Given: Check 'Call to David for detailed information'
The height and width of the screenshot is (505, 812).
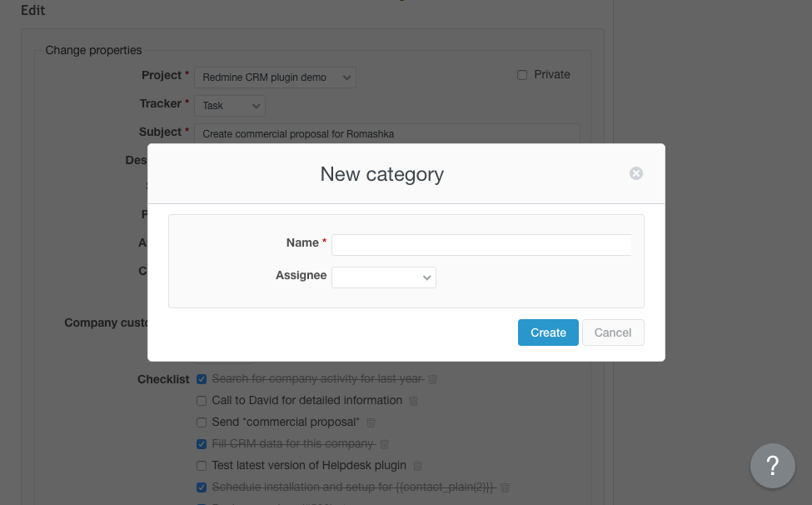Looking at the screenshot, I should (x=202, y=401).
